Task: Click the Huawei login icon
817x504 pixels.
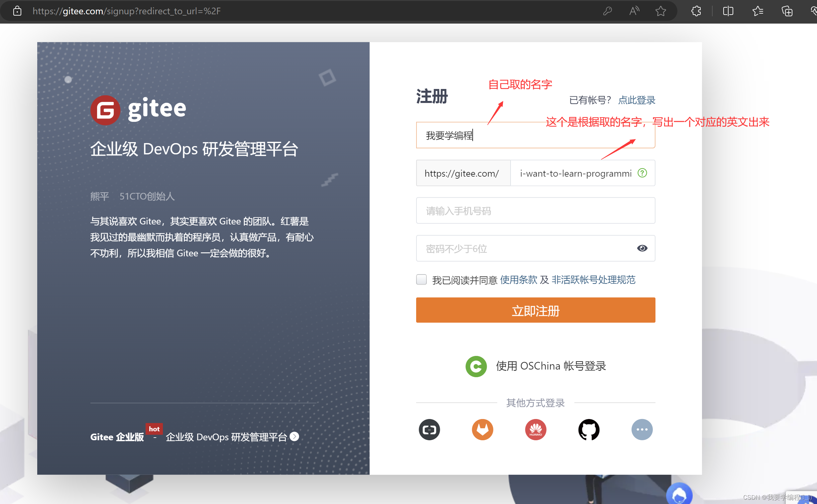Action: (535, 430)
